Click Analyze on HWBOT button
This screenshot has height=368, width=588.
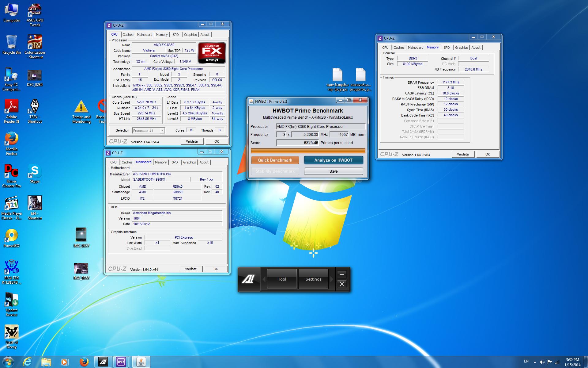point(333,160)
